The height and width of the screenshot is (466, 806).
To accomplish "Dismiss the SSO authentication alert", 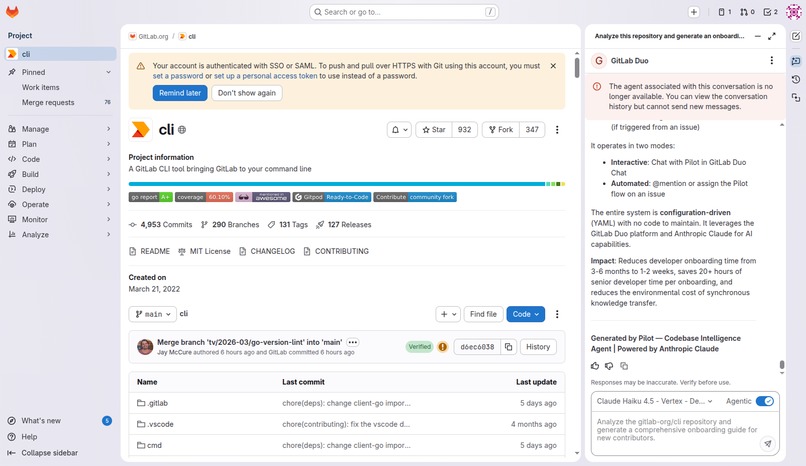I will point(553,66).
